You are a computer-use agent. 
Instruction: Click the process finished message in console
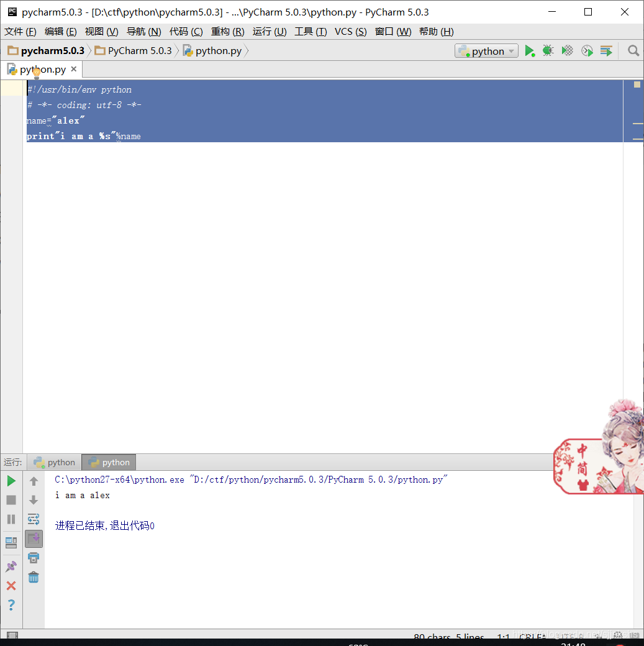coord(105,525)
